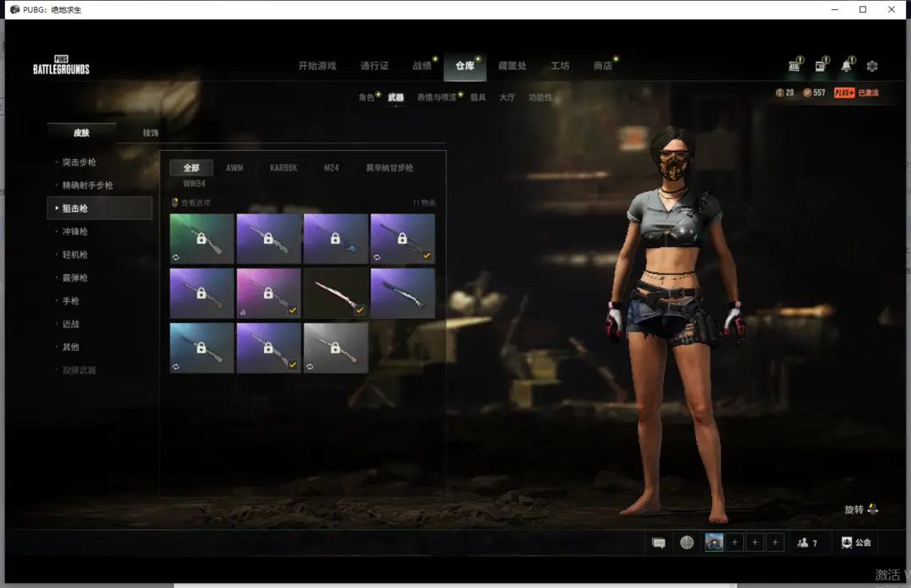Open the notifications bell icon
This screenshot has height=588, width=911.
846,66
